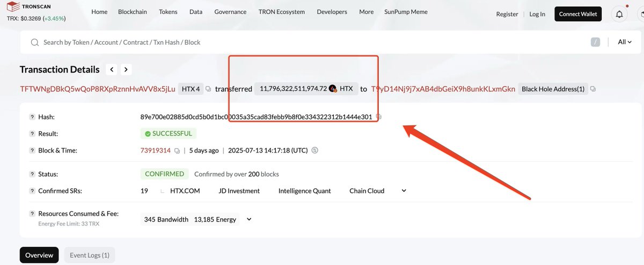Expand Resources Consumed & Fee details
This screenshot has height=265, width=644.
248,219
